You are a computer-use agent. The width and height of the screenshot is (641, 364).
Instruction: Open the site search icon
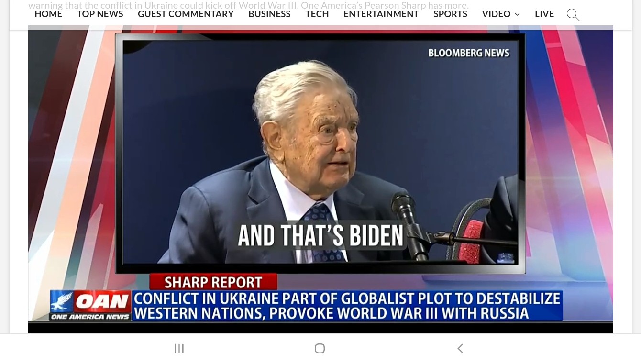[573, 14]
